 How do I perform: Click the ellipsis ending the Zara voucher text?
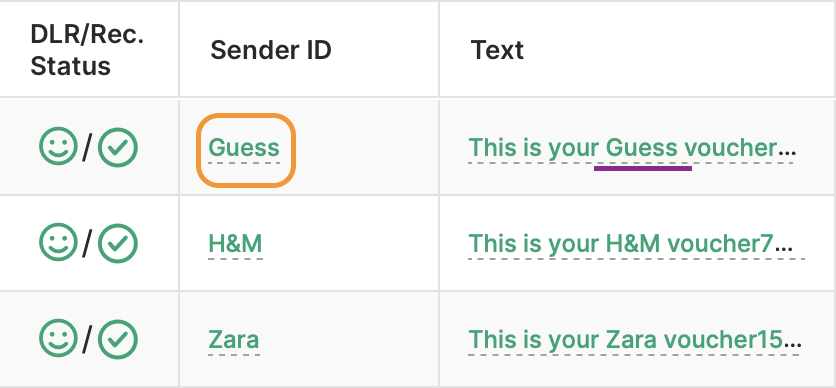794,346
